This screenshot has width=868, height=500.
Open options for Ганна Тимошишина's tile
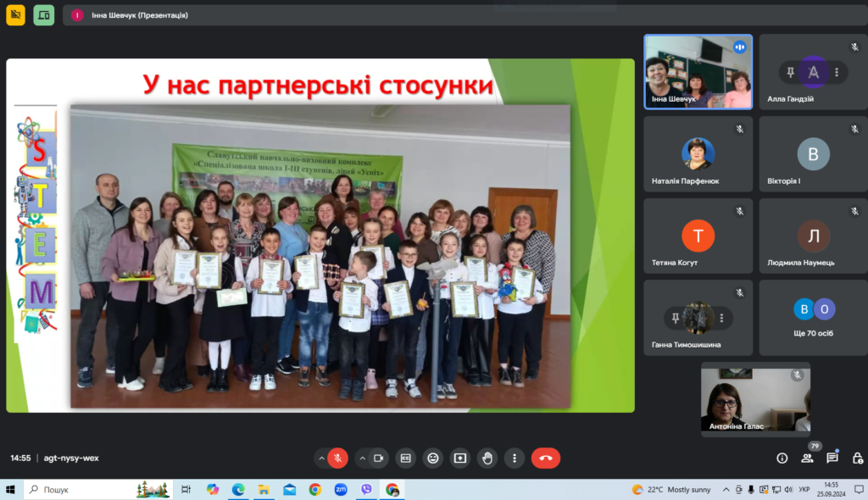tap(722, 318)
